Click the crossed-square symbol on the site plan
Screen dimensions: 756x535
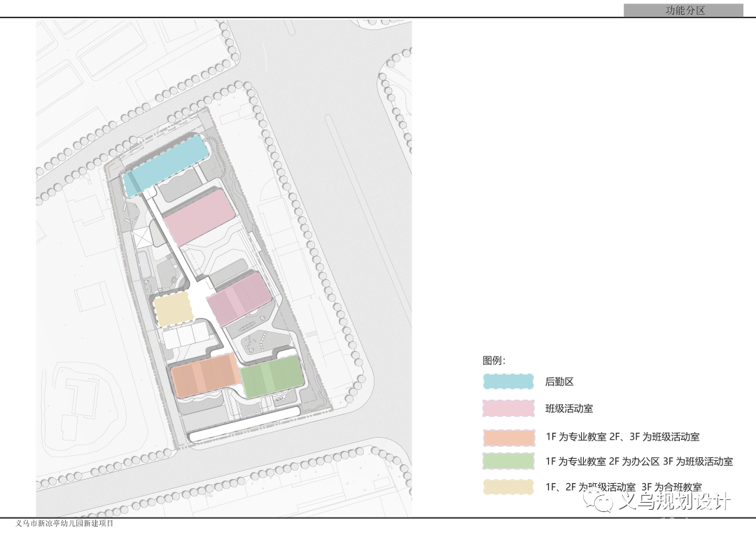(142, 237)
